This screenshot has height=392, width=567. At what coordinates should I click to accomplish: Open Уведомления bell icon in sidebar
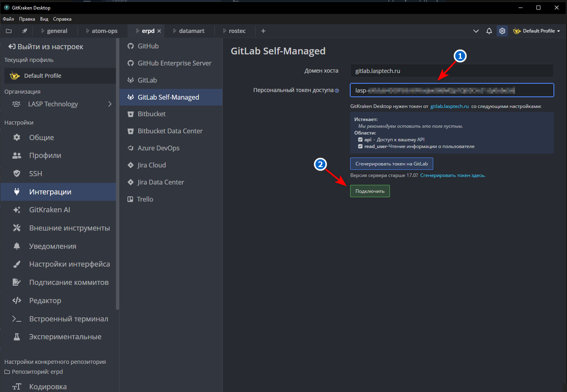coord(17,246)
